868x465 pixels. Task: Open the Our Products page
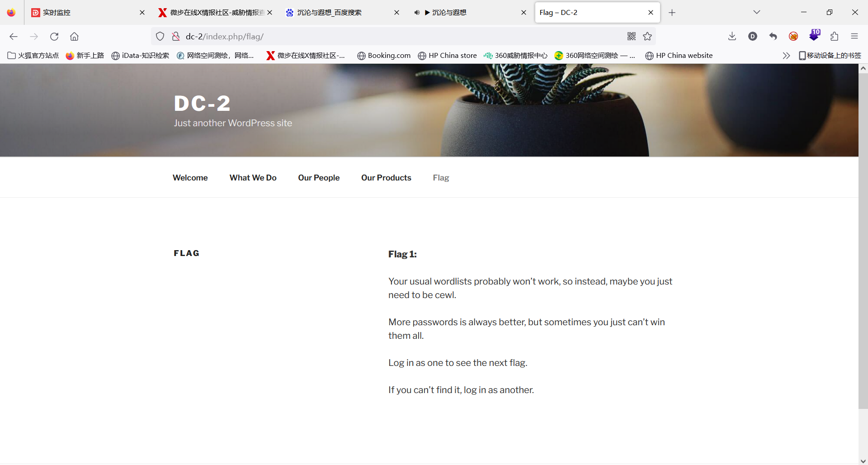pos(386,178)
